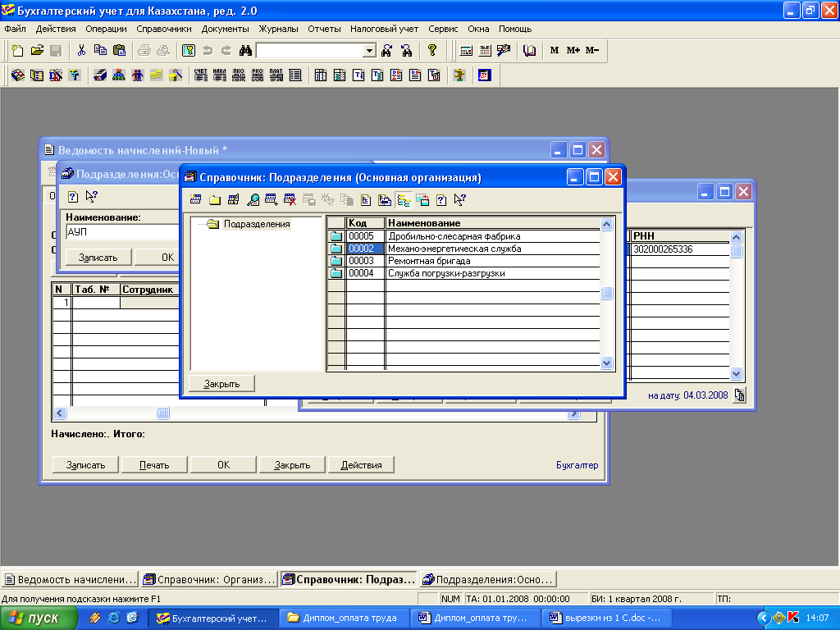This screenshot has width=840, height=630.
Task: Click the View row magnifier icon in Справочник toolbar
Action: tap(253, 200)
